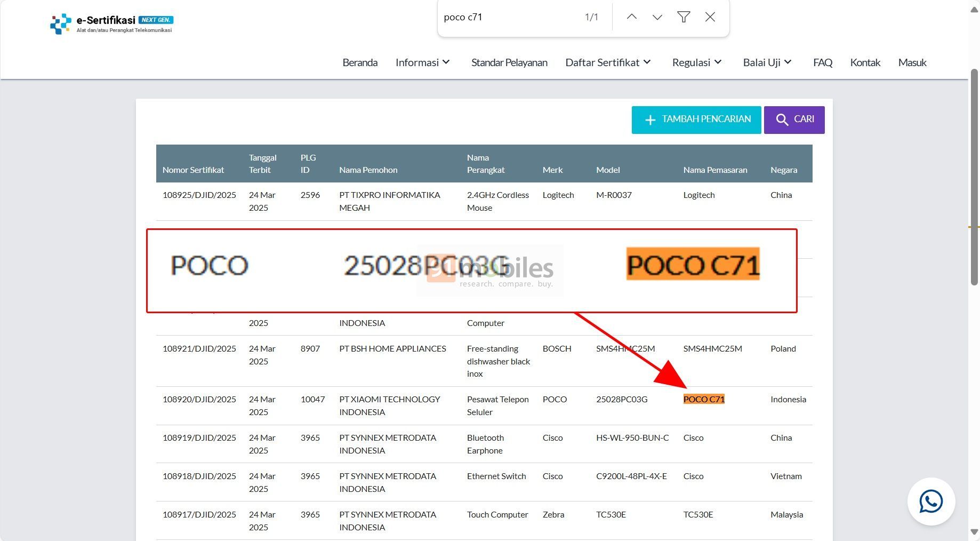Click Ethernet Switch device name
The height and width of the screenshot is (541, 980).
pos(496,476)
